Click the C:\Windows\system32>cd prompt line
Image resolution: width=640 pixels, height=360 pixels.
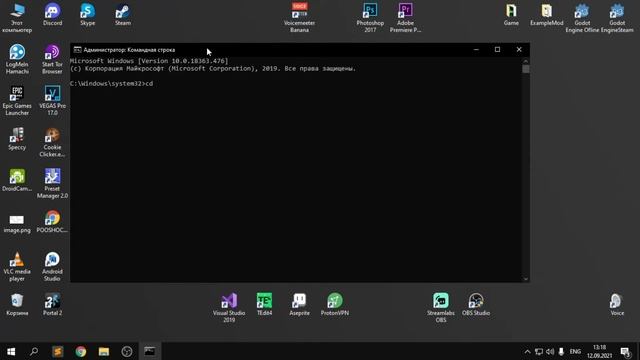[111, 84]
